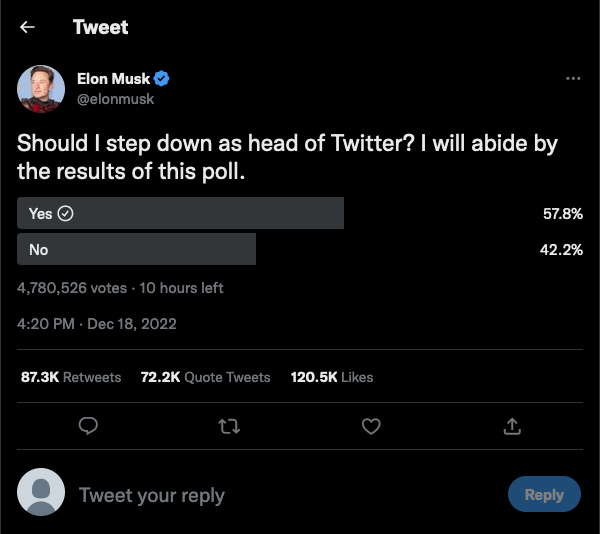Open the tweet author's profile picture
Screen dimensions: 600x534
point(41,89)
